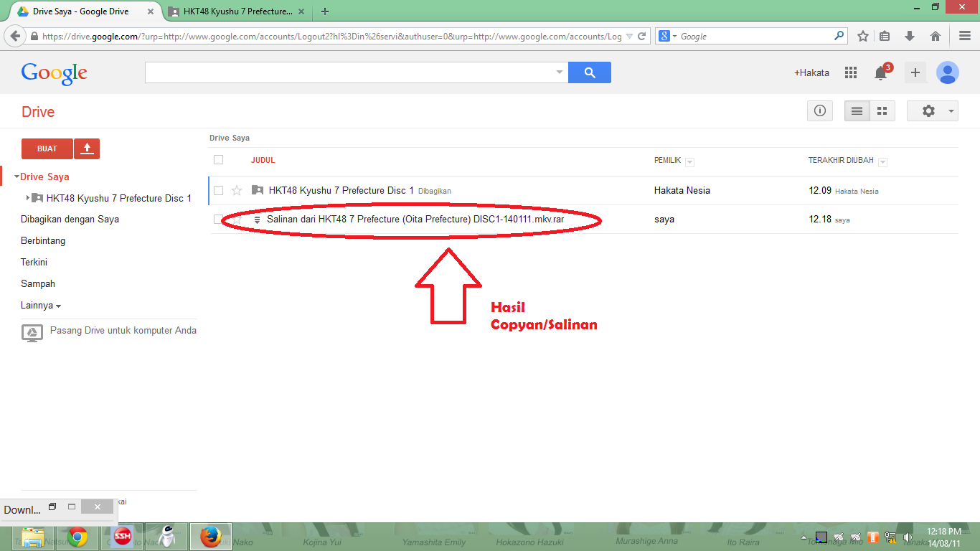The image size is (980, 551).
Task: Expand HKT48 Kyushu folder in sidebar
Action: coord(28,198)
